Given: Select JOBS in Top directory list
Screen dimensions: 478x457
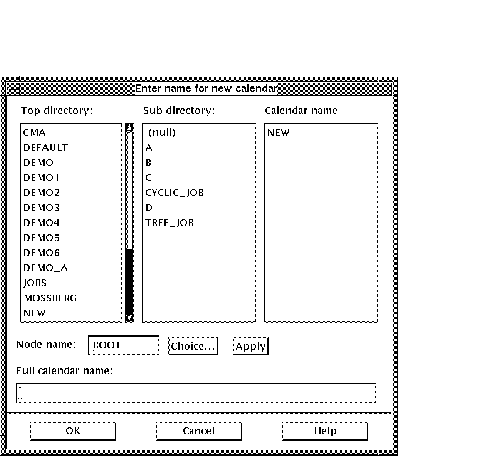Looking at the screenshot, I should click(35, 283).
